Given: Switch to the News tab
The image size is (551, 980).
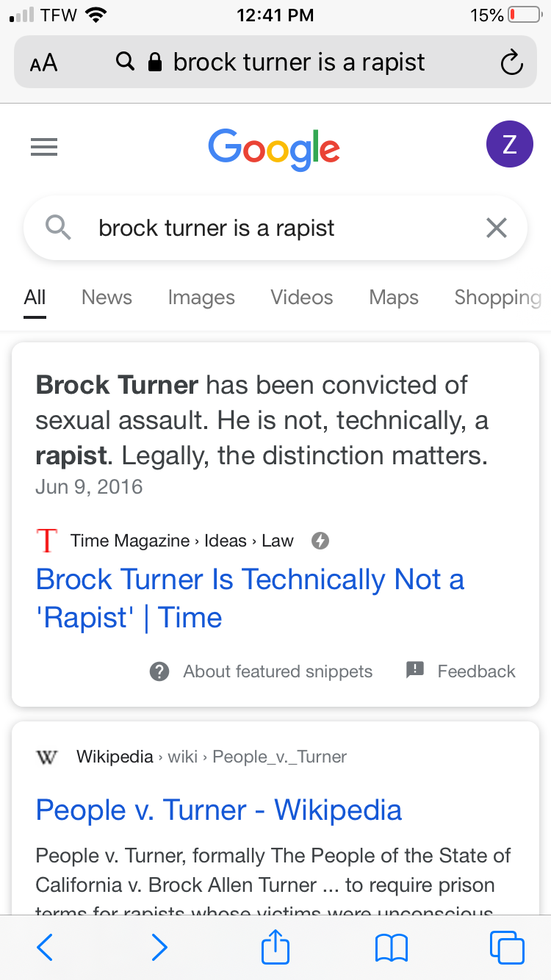Looking at the screenshot, I should 107,298.
